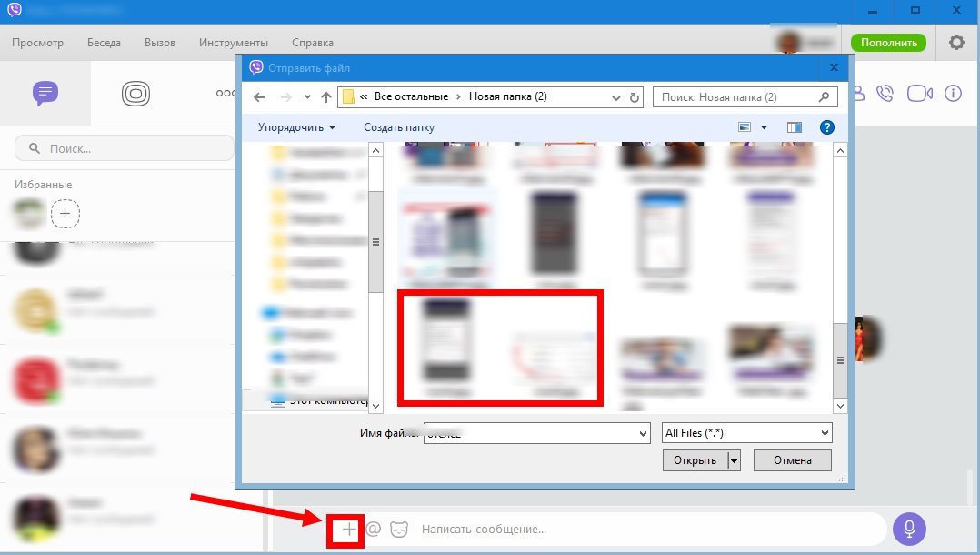This screenshot has width=980, height=555.
Task: Click the favorite contact avatar
Action: pos(29,214)
